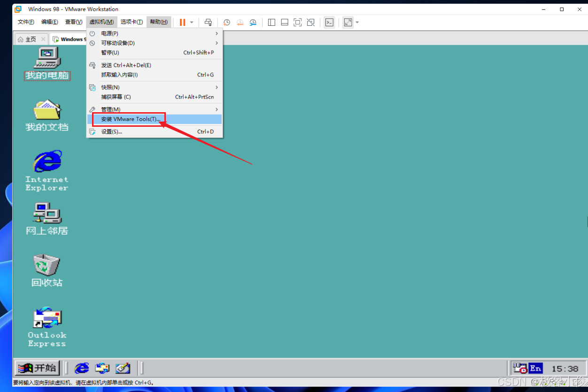
Task: Open the snapshot manager wrench-clock icon
Action: click(253, 22)
